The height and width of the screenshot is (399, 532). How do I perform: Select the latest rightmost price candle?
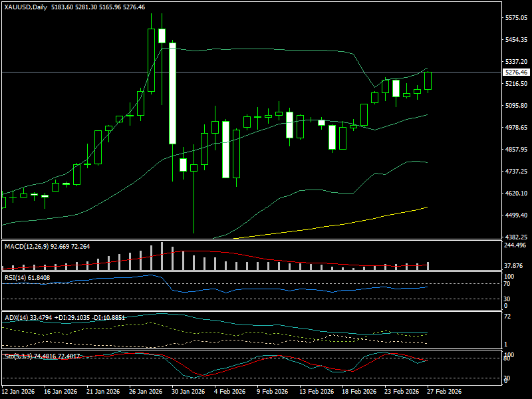point(428,80)
